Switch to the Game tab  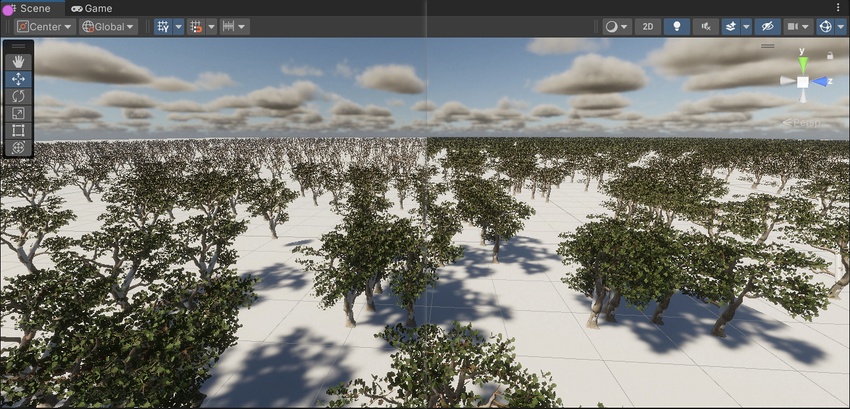click(x=92, y=8)
